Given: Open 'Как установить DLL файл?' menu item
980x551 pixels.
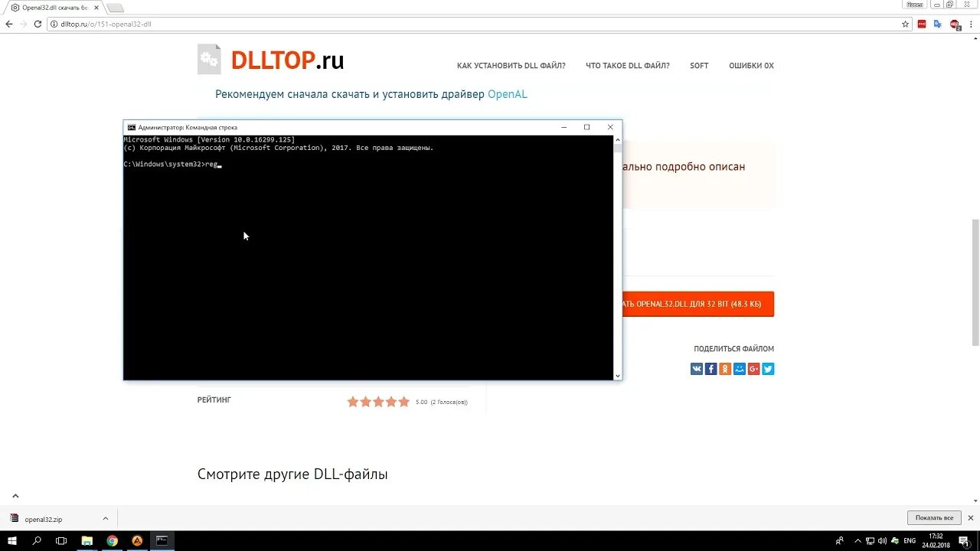Looking at the screenshot, I should 511,66.
